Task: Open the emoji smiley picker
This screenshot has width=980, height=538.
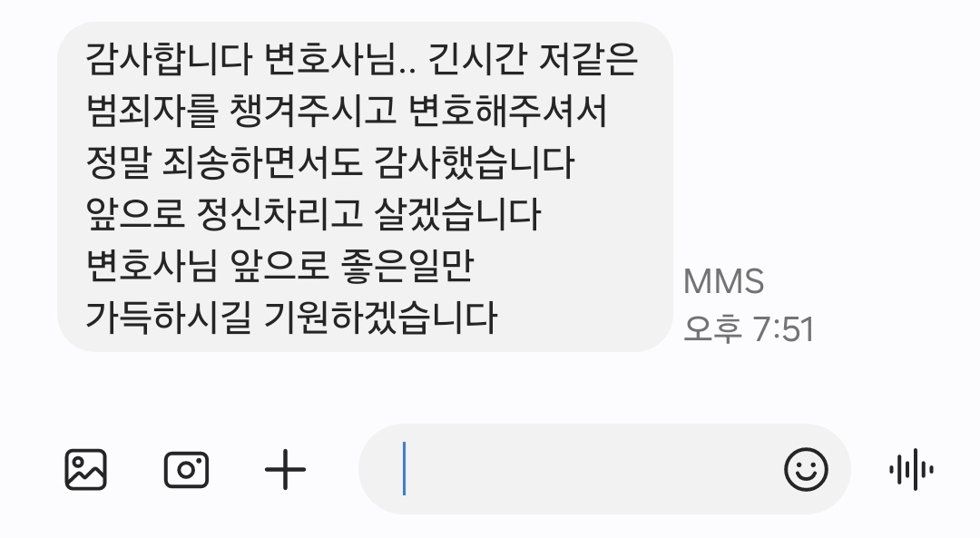Action: click(807, 469)
